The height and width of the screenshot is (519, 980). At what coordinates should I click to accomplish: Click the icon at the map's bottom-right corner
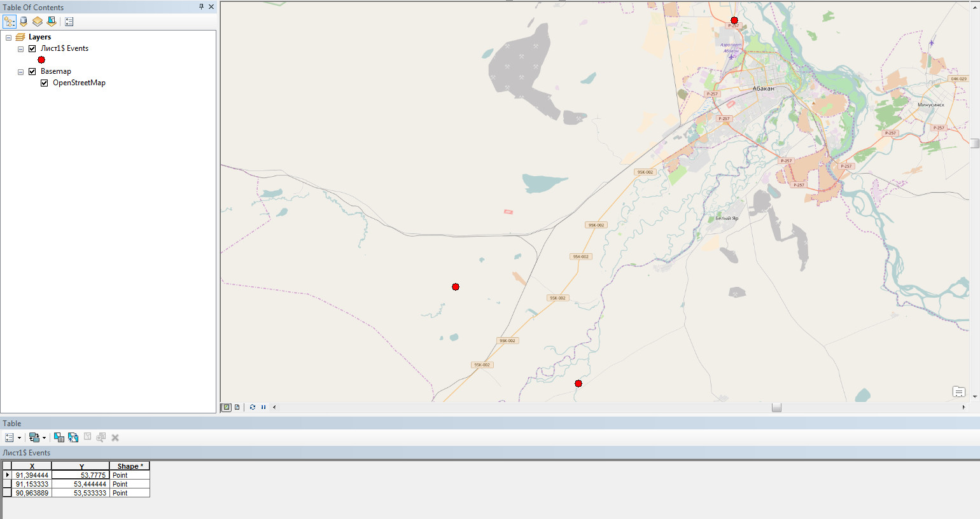click(x=959, y=392)
